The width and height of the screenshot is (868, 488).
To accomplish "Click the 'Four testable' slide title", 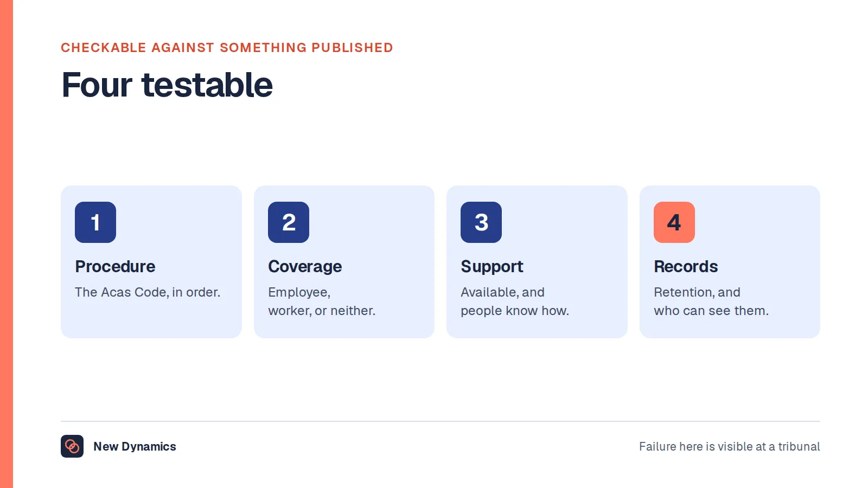I will 167,85.
